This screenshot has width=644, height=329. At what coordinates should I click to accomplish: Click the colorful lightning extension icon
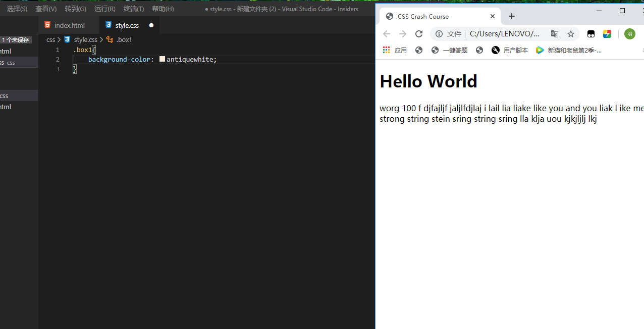[x=607, y=34]
